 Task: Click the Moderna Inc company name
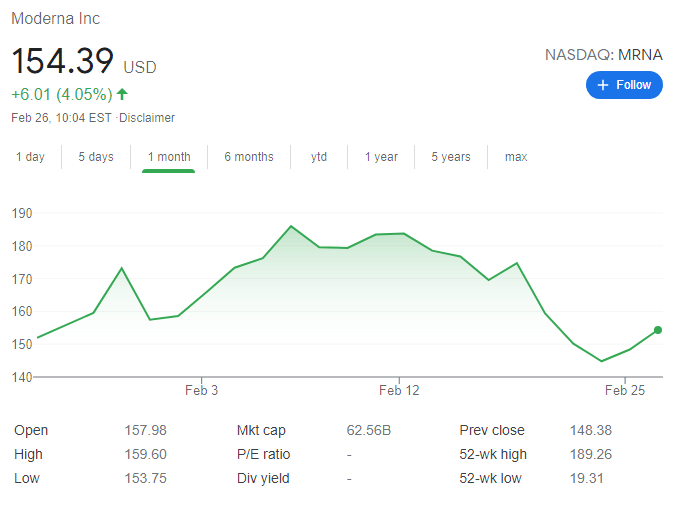(56, 19)
